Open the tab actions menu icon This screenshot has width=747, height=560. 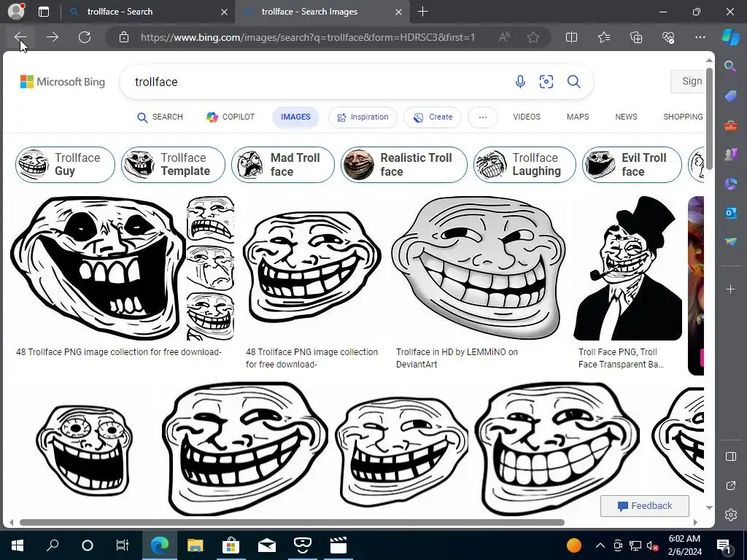pyautogui.click(x=44, y=12)
